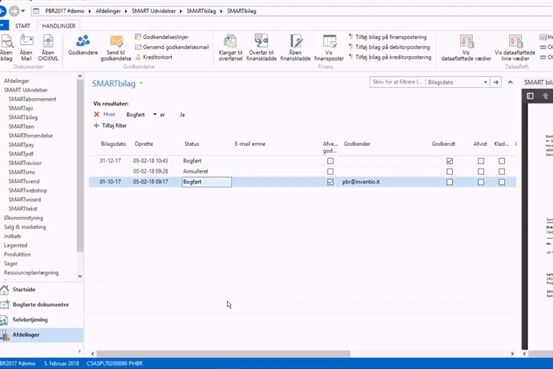Viewport: 553px width, 369px height.
Task: Open the SMARTbilag title dropdown arrow
Action: coord(141,83)
